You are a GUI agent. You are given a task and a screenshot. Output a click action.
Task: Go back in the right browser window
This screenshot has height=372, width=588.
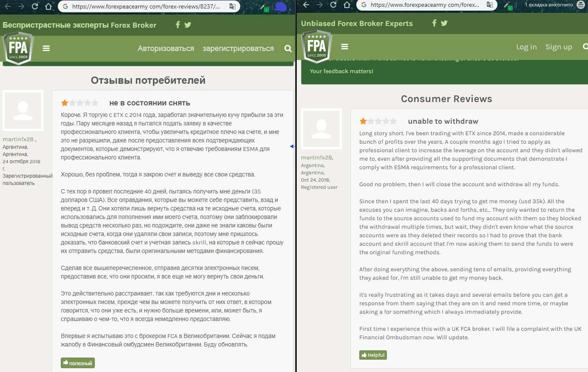point(306,5)
